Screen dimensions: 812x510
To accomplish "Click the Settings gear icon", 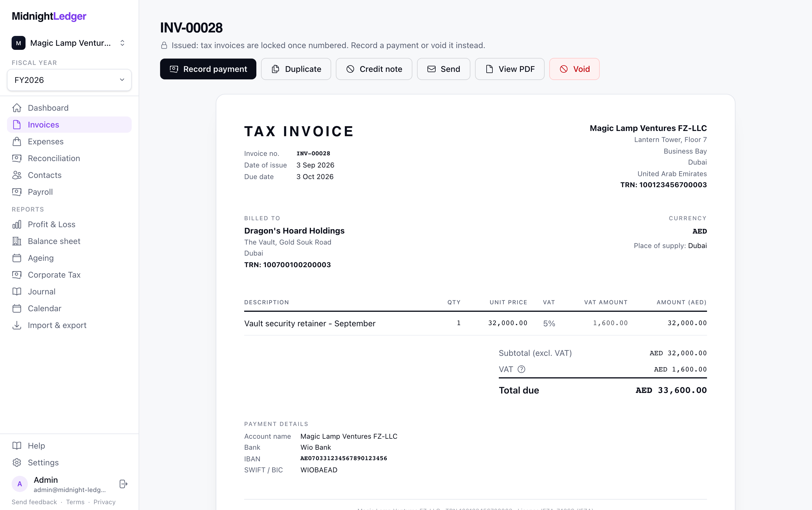I will tap(17, 462).
